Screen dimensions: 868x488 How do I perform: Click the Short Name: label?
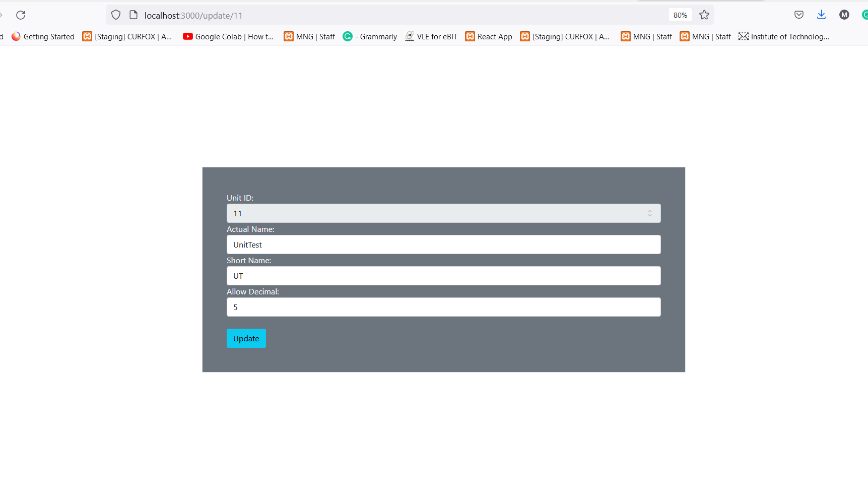click(249, 261)
